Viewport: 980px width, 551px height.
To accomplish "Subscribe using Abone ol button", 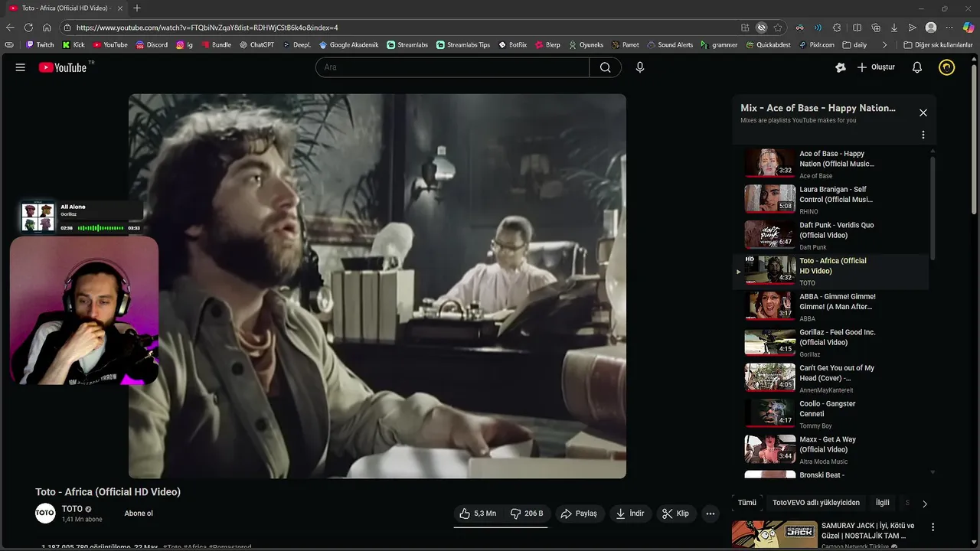I will [x=139, y=514].
